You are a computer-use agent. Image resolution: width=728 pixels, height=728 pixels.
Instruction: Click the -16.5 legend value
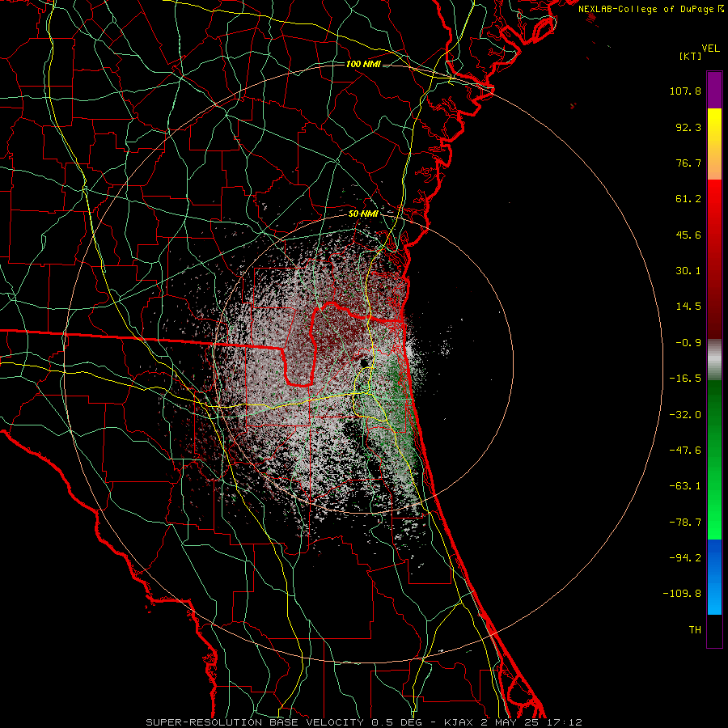pos(685,379)
